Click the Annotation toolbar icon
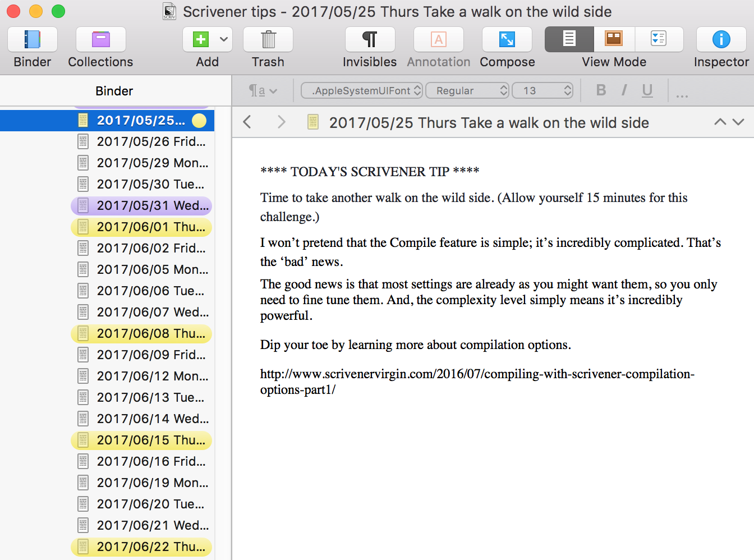The image size is (754, 560). click(439, 39)
